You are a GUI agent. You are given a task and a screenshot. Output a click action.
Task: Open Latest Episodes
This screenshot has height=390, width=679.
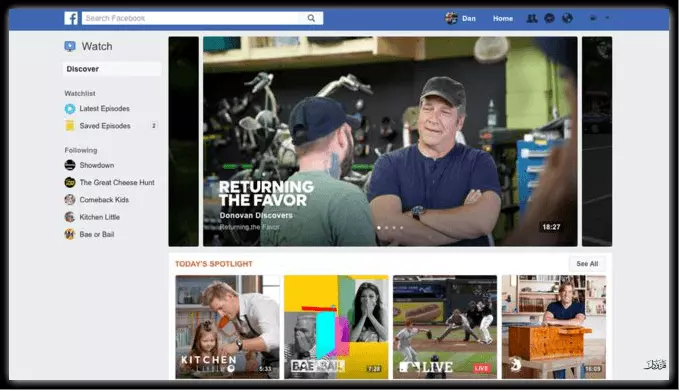pos(104,109)
